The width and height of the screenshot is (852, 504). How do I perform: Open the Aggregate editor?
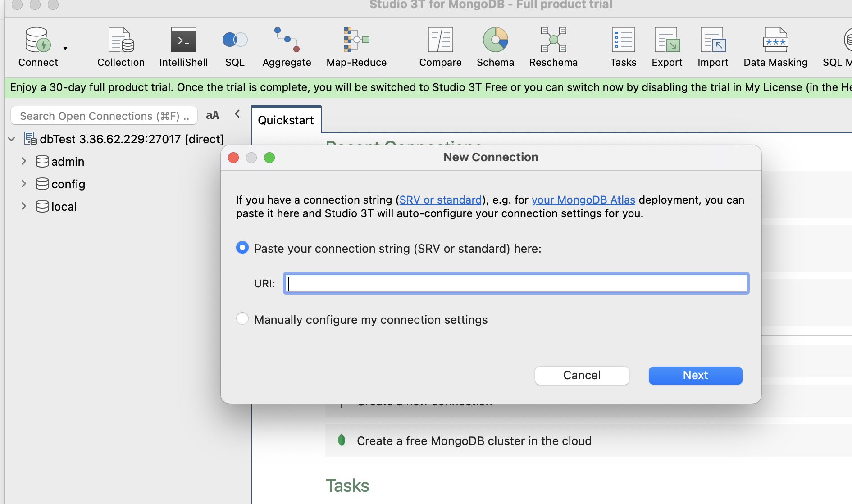coord(287,47)
